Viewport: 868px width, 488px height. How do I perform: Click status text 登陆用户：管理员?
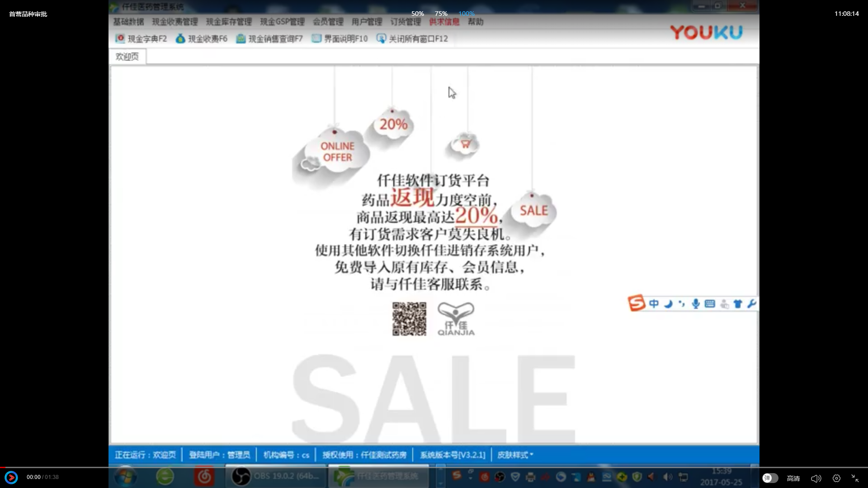219,455
